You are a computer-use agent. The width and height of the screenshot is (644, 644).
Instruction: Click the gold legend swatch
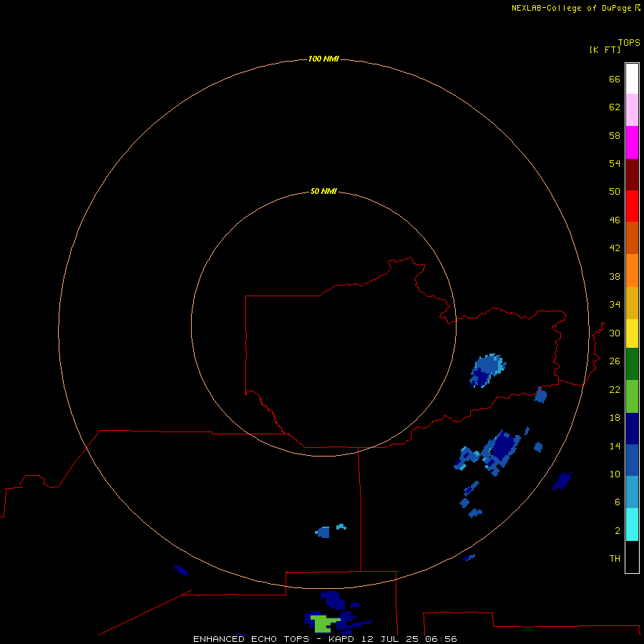pyautogui.click(x=632, y=303)
